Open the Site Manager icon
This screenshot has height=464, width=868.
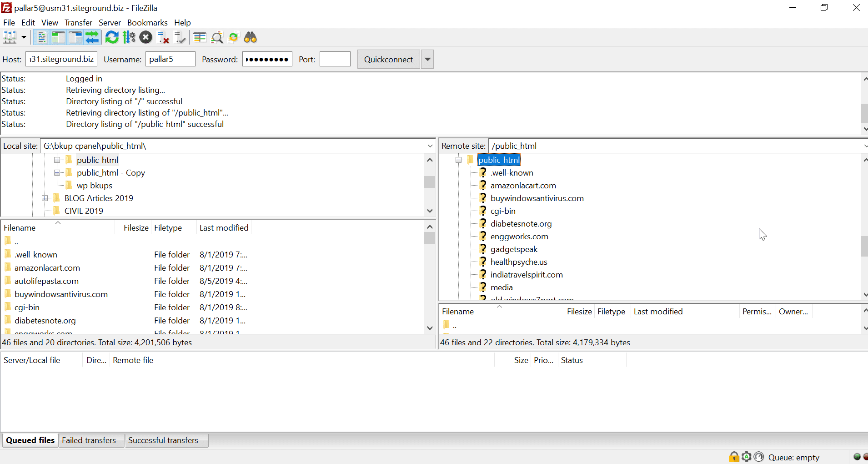coord(10,37)
